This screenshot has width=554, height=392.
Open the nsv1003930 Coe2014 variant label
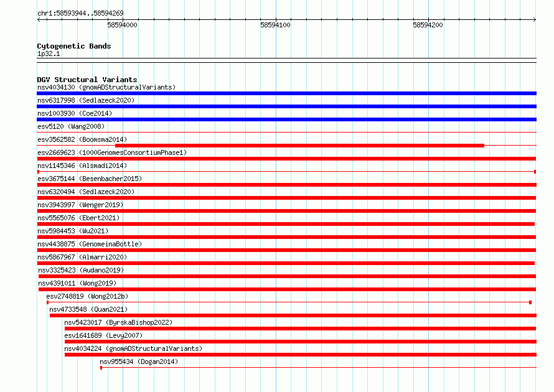click(x=75, y=113)
